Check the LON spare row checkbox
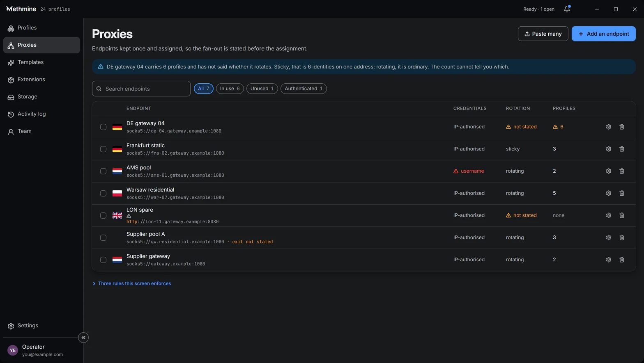Viewport: 644px width, 363px height. pyautogui.click(x=103, y=216)
